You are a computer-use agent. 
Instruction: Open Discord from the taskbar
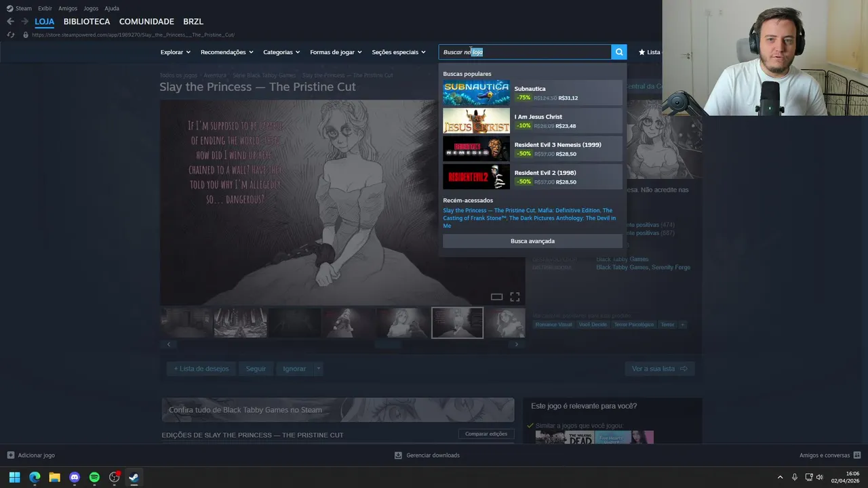point(75,477)
